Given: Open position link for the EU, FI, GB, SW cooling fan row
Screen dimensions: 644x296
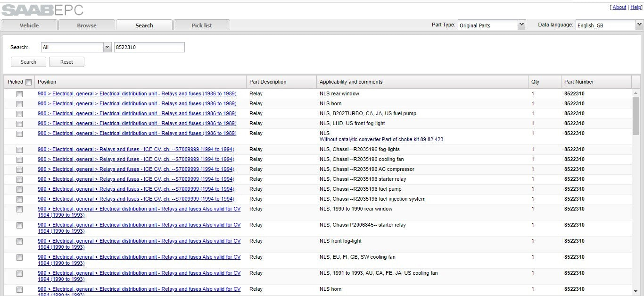Looking at the screenshot, I should (139, 260).
